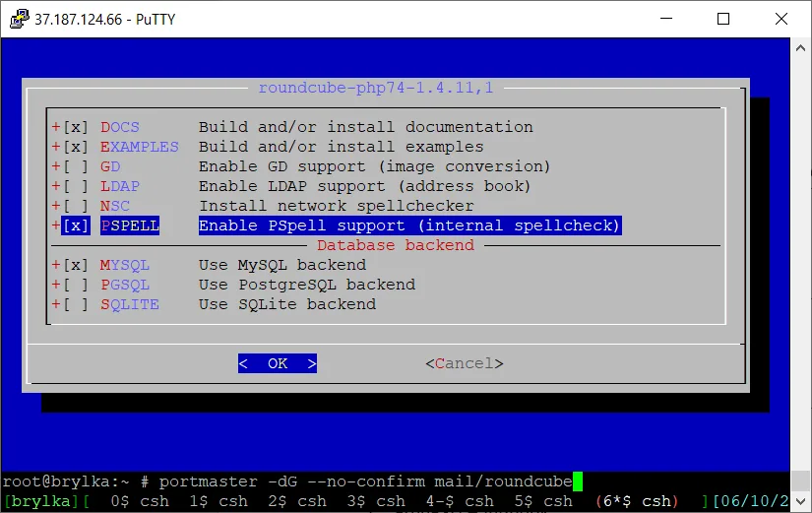Maximize the PuTTY window
812x513 pixels.
[723, 19]
